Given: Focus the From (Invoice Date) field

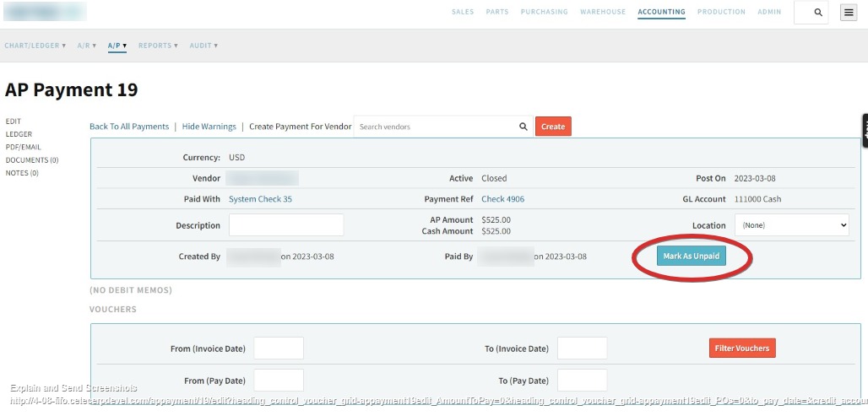Looking at the screenshot, I should coord(279,348).
